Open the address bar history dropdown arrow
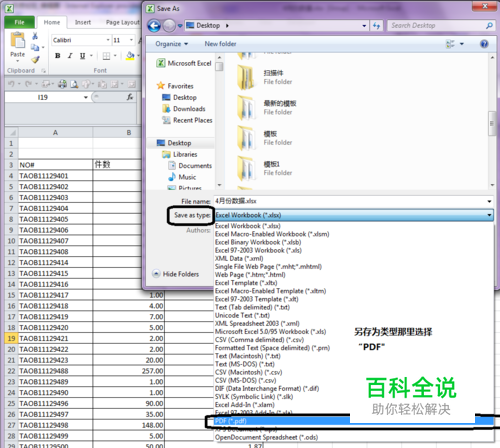Image resolution: width=500 pixels, height=448 pixels. [364, 26]
